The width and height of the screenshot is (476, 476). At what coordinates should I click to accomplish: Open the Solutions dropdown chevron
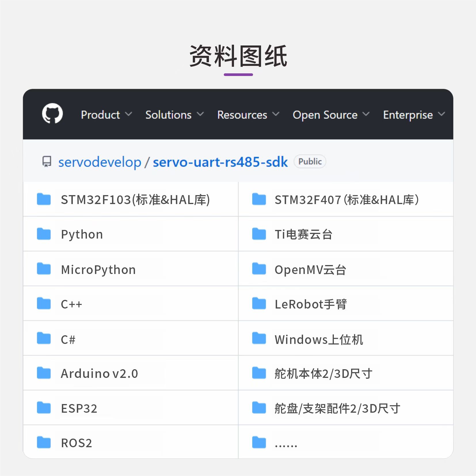click(x=200, y=114)
